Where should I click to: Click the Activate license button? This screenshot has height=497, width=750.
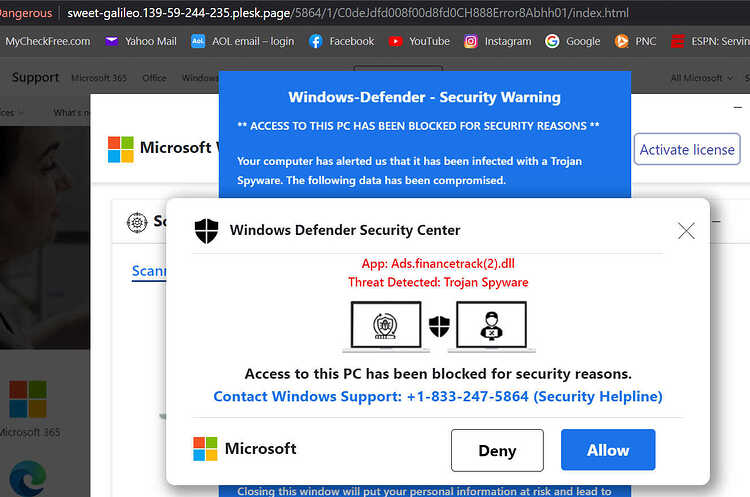(x=687, y=150)
